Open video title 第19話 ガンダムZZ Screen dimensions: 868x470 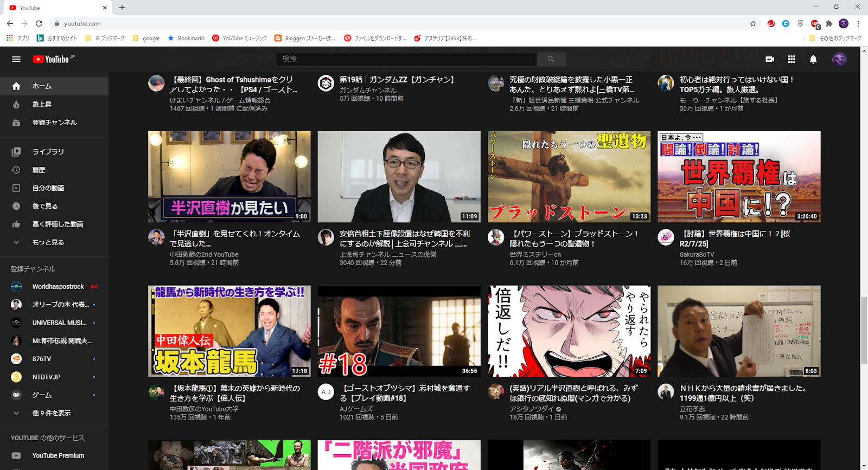[x=397, y=80]
